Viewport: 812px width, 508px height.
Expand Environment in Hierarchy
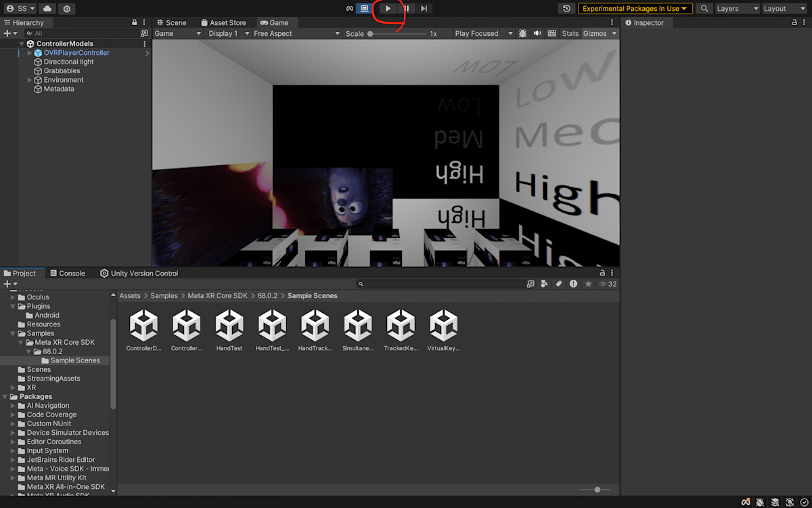pyautogui.click(x=29, y=80)
